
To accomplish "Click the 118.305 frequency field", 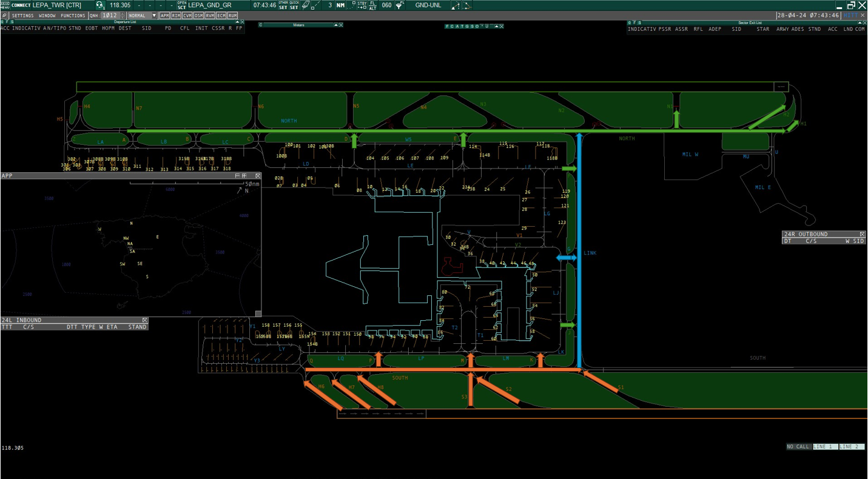I will click(x=120, y=5).
